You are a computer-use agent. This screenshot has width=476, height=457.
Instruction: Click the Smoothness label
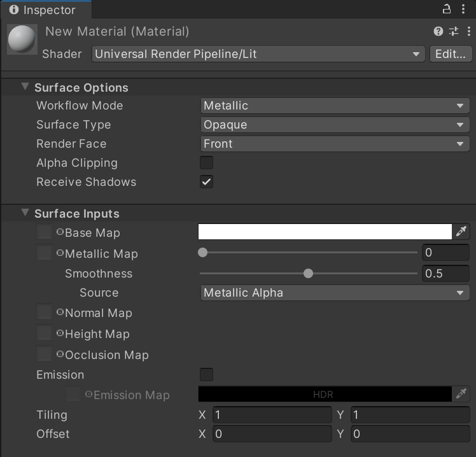pyautogui.click(x=99, y=274)
